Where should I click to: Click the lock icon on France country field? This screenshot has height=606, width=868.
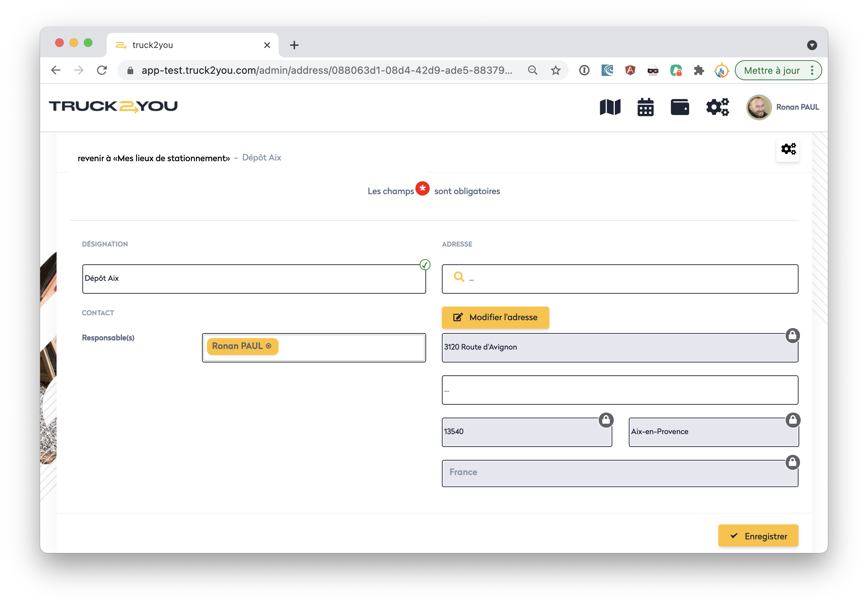click(x=792, y=462)
